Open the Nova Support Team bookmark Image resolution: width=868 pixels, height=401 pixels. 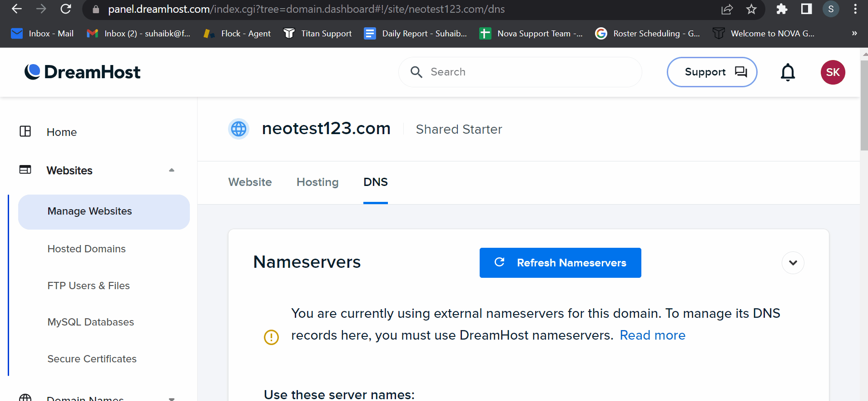[531, 34]
